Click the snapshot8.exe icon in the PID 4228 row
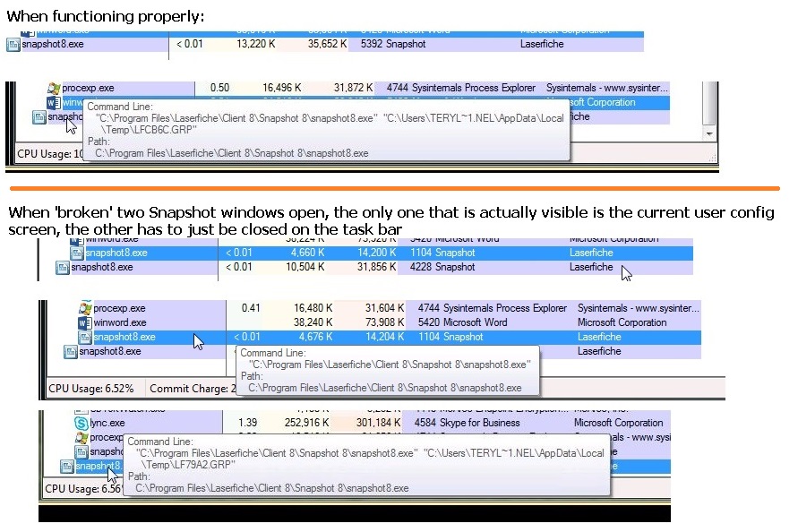The image size is (798, 532). [62, 268]
